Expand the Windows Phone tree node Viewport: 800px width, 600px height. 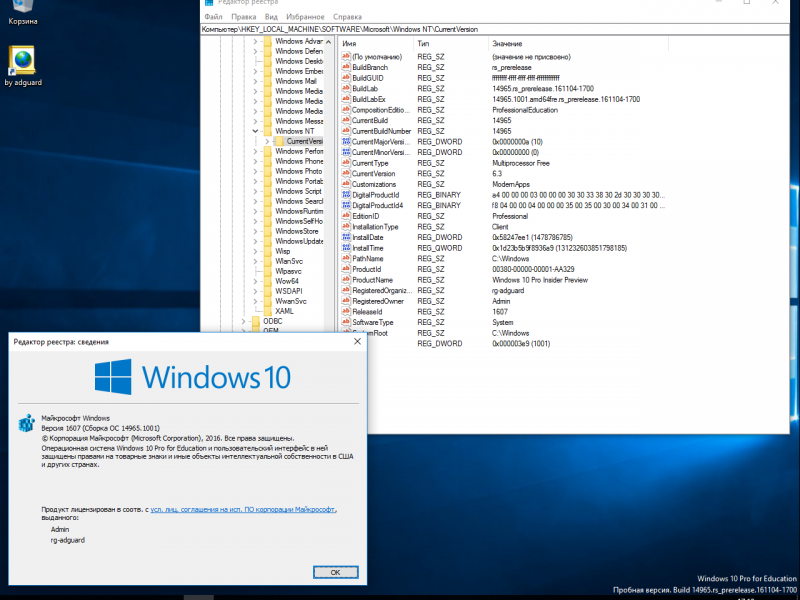[x=255, y=161]
